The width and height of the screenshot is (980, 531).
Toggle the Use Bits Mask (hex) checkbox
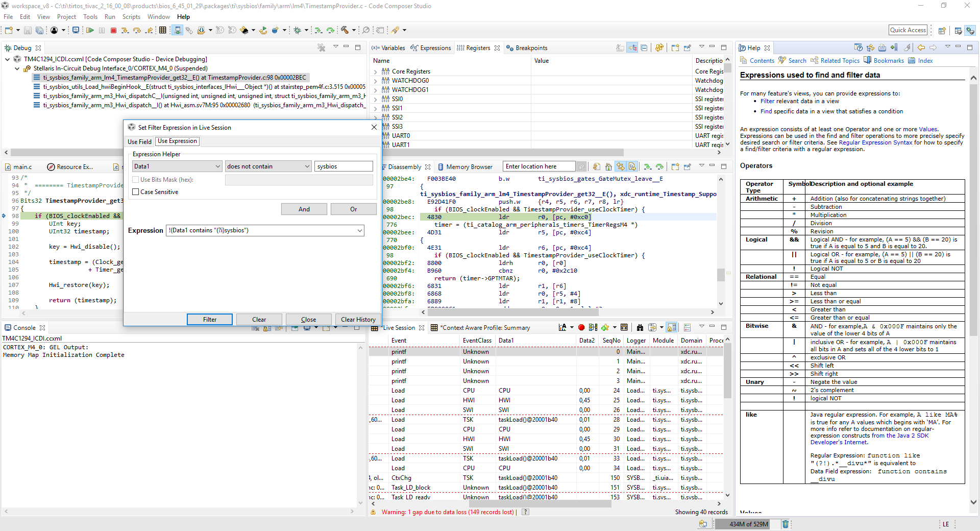136,180
